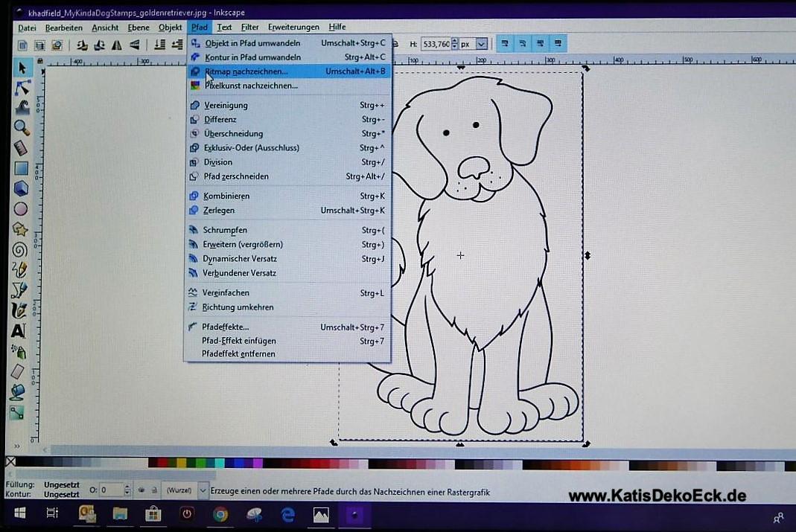Click the H height input field
The height and width of the screenshot is (532, 796).
[435, 45]
